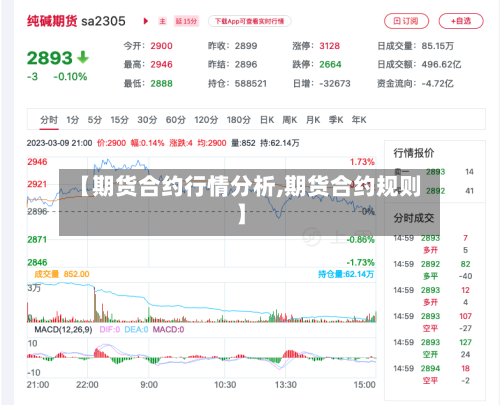
Task: Switch to the 180分 chart tab
Action: [x=239, y=120]
